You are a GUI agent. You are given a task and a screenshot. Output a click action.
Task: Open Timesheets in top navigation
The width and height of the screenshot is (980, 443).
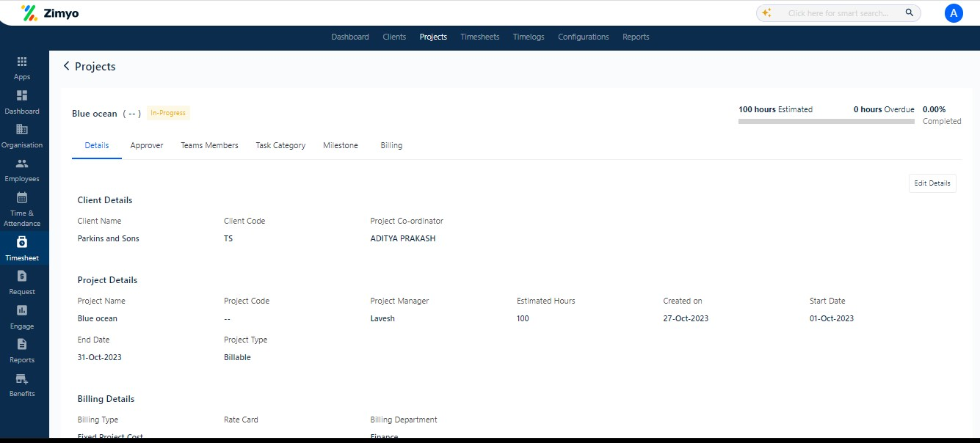[480, 37]
